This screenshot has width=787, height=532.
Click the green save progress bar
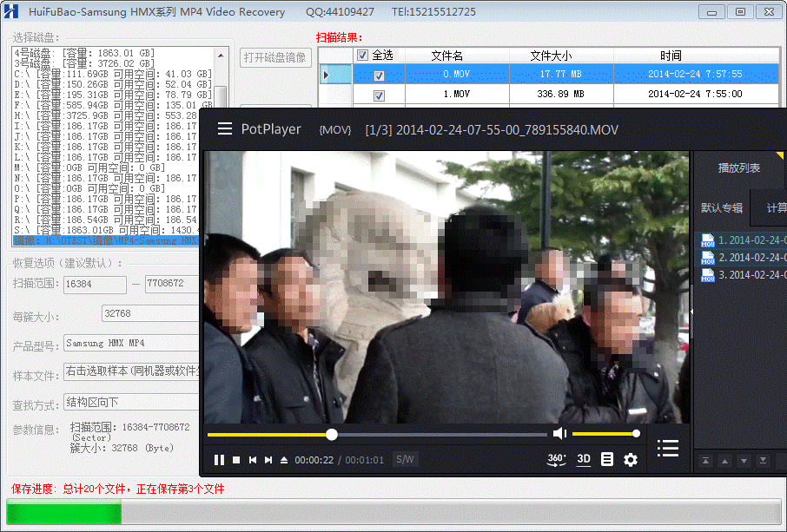point(64,512)
